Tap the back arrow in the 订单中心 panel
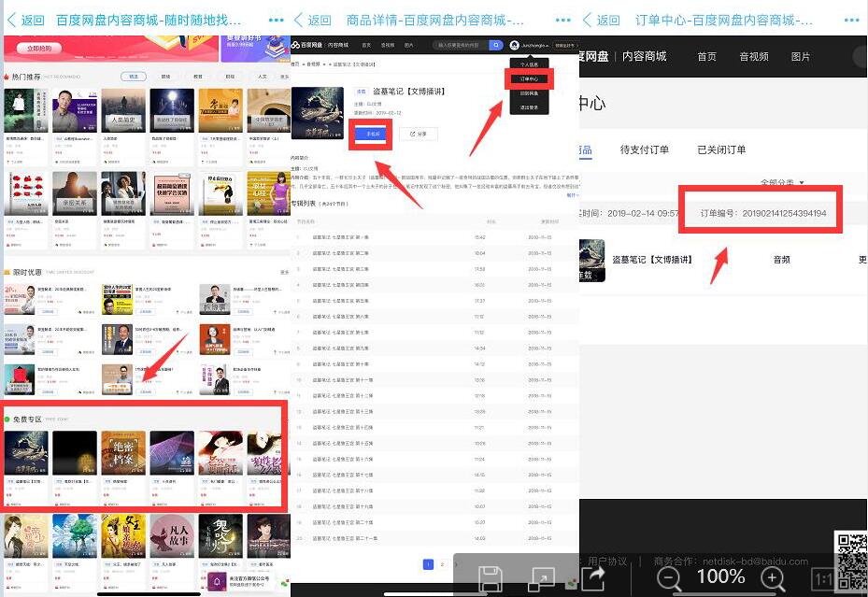 coord(588,20)
